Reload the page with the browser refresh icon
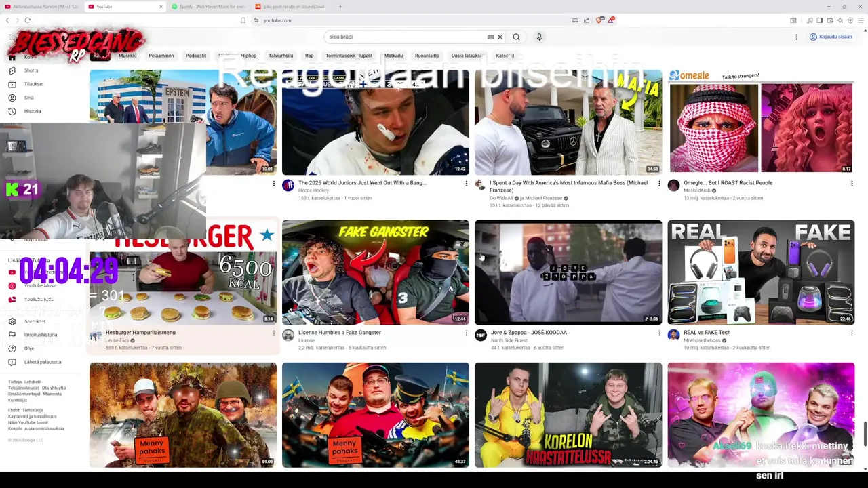 [27, 20]
